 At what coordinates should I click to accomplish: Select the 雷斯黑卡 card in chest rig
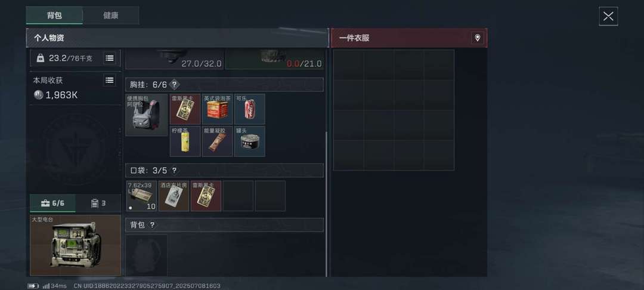tap(185, 109)
